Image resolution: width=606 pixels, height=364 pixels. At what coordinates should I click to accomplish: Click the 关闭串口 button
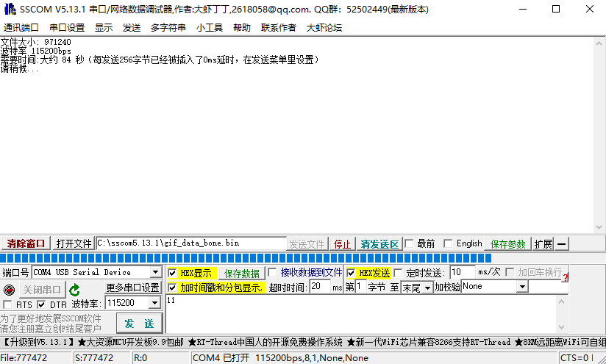[x=42, y=290]
